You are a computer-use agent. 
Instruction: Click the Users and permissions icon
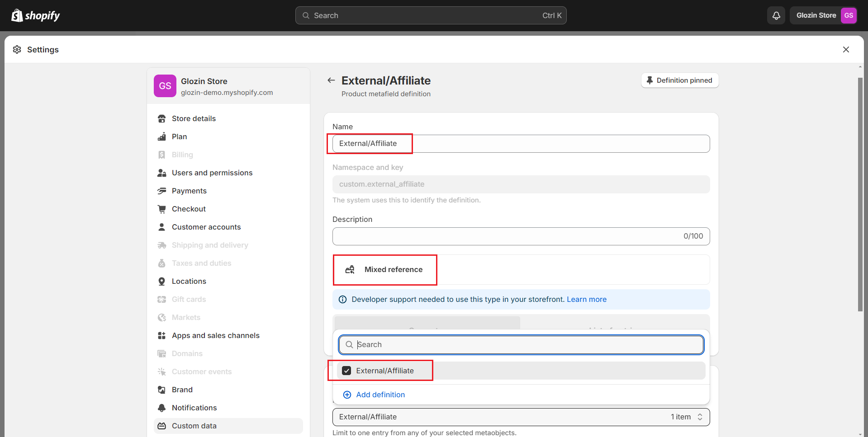[x=161, y=173]
